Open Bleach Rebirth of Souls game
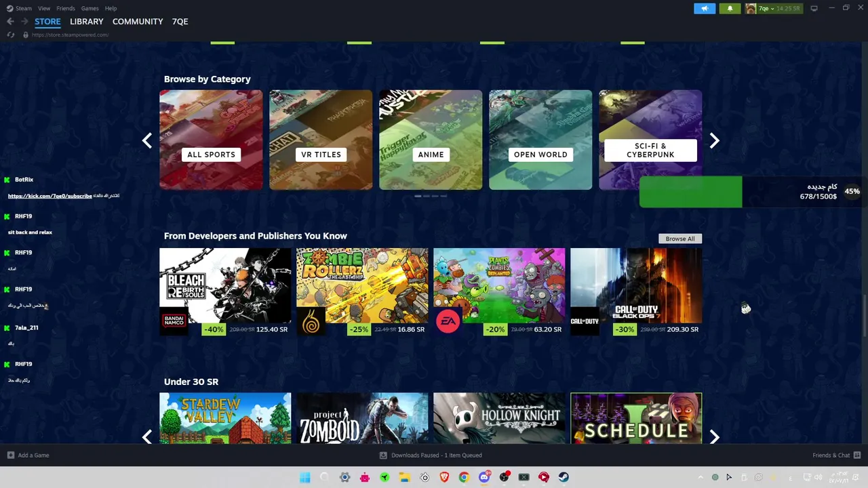 coord(225,285)
